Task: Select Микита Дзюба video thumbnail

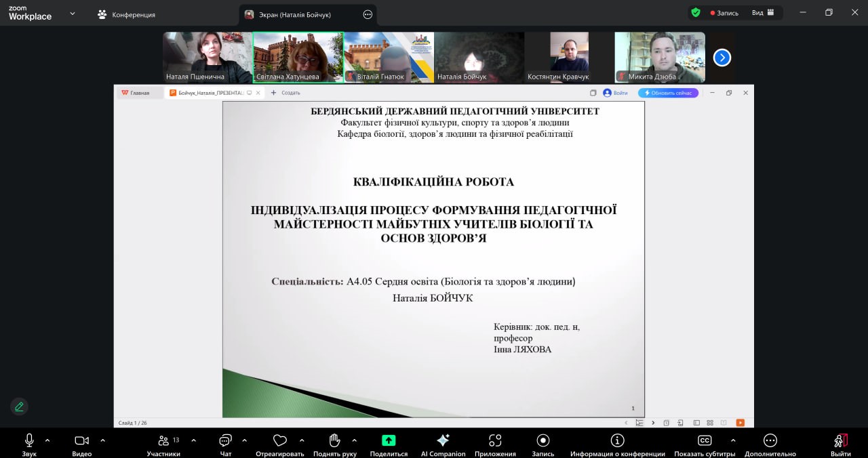Action: click(659, 58)
